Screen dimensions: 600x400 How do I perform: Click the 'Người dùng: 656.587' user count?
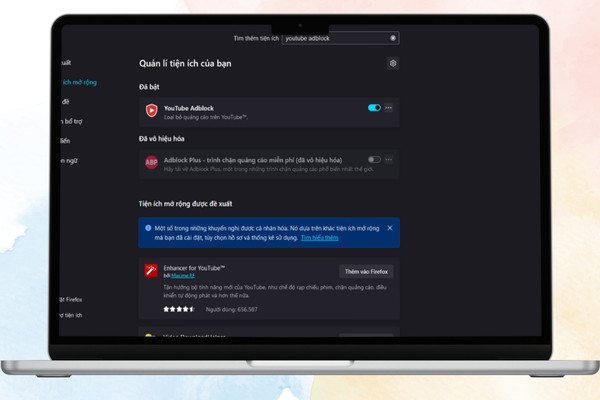coord(232,309)
